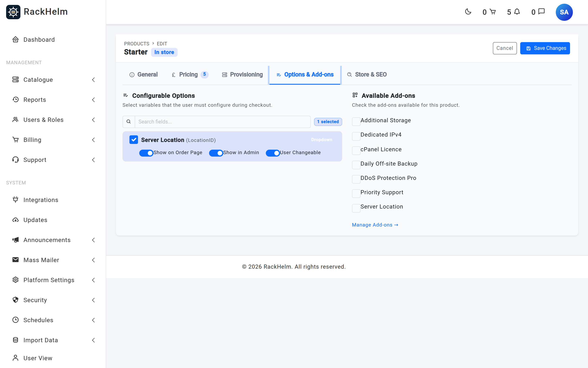Screen dimensions: 588x368
Task: Click the Dashboard home icon
Action: pos(16,39)
